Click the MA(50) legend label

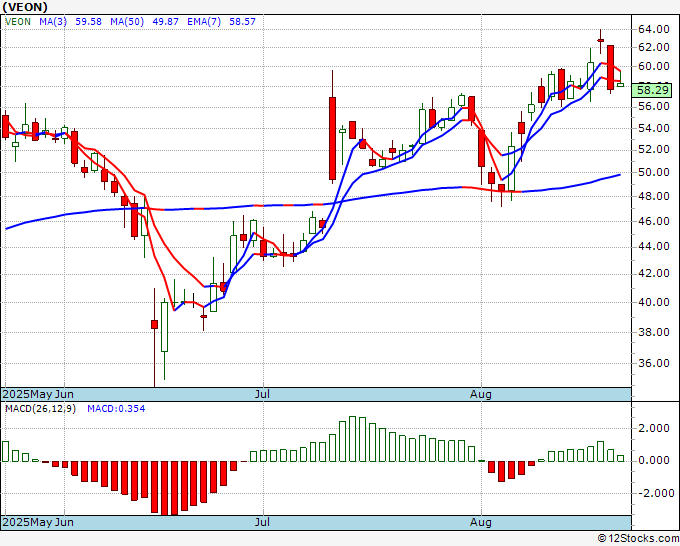click(x=127, y=22)
